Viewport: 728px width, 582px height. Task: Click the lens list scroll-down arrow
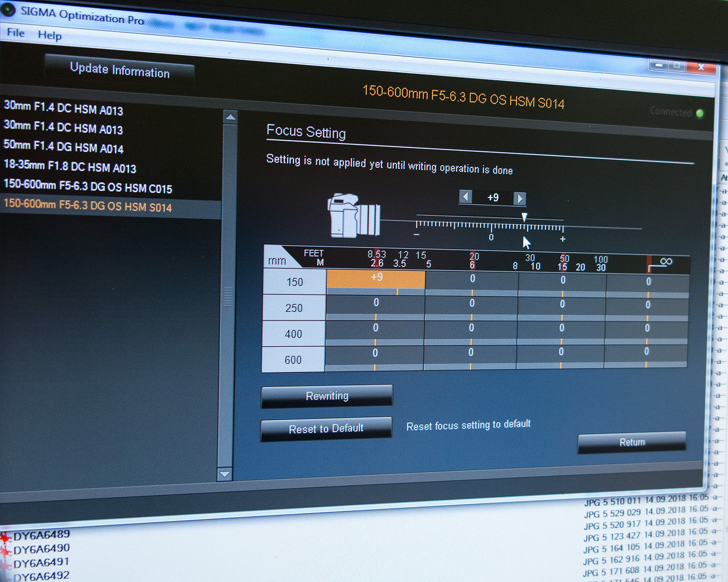pos(225,474)
